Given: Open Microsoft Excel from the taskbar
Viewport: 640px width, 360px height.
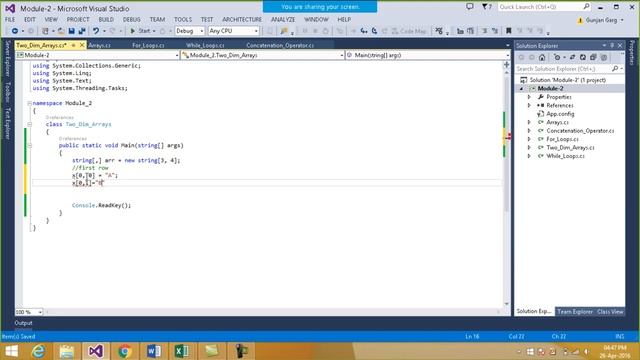Looking at the screenshot, I should 182,351.
